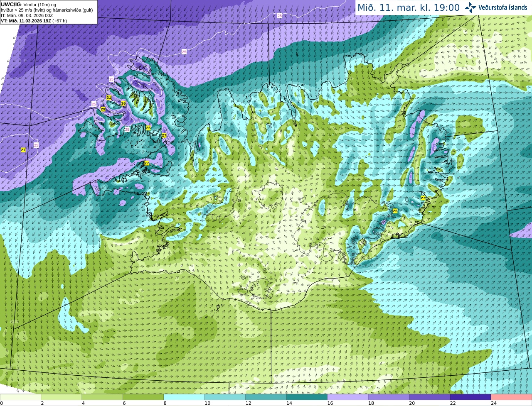The image size is (532, 406).
Task: Click the scale label 20
Action: pos(412,403)
